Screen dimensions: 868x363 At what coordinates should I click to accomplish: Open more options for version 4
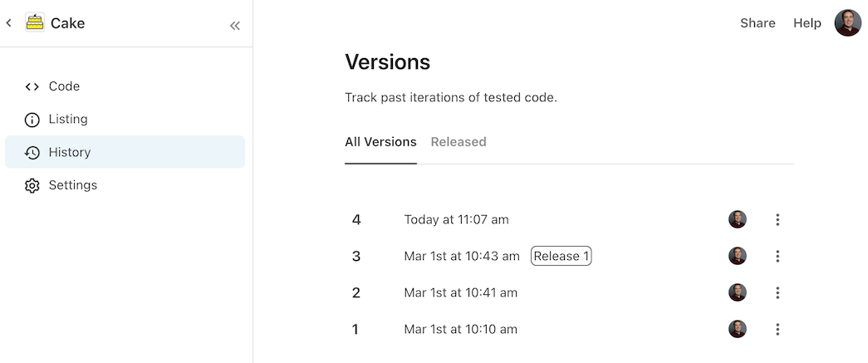tap(777, 219)
